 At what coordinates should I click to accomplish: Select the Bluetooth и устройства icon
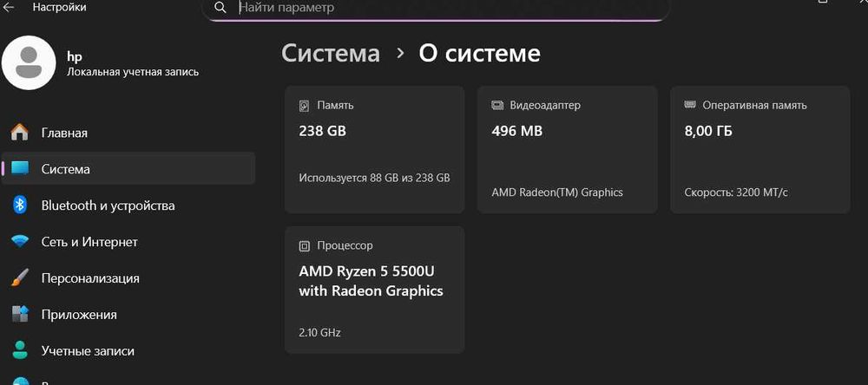[x=19, y=206]
